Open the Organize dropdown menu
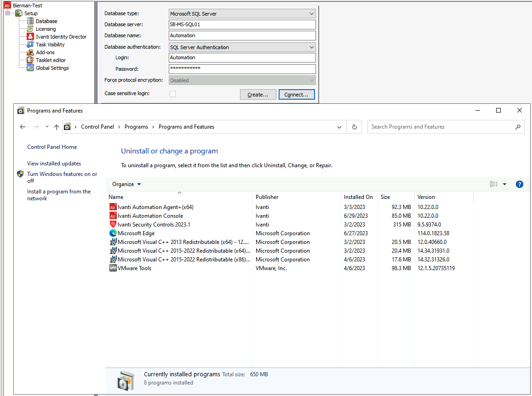532x396 pixels. pos(126,184)
